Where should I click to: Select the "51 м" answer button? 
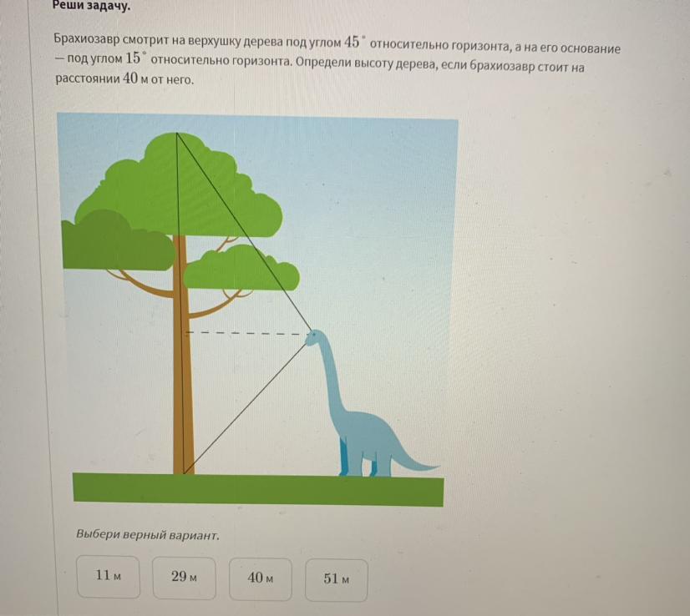[x=336, y=579]
